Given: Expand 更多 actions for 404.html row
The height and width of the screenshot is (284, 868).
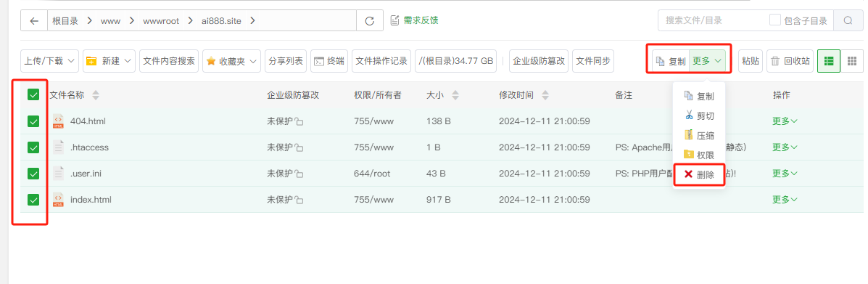Looking at the screenshot, I should [x=785, y=121].
